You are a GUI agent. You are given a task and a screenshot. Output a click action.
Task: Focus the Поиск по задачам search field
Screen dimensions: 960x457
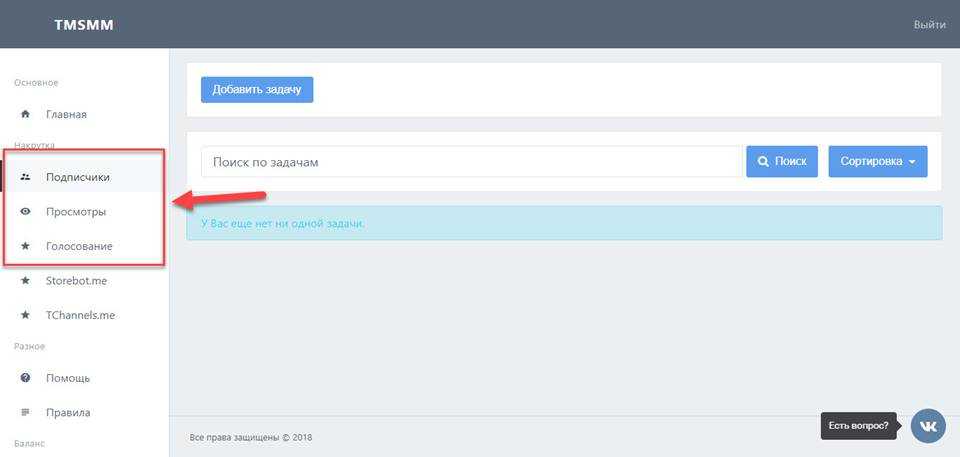[470, 161]
